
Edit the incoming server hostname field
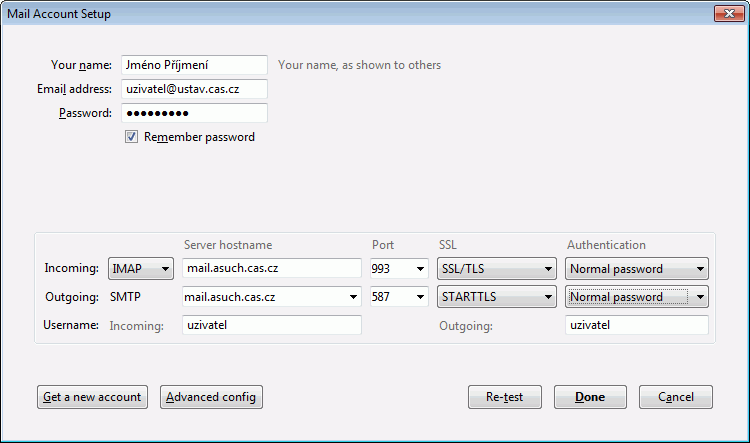tap(271, 269)
